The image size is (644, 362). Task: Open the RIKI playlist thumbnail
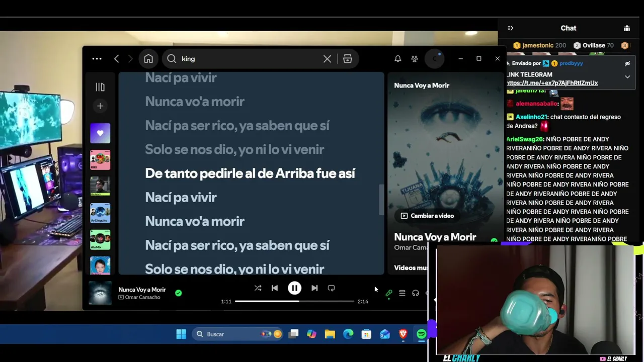100,160
